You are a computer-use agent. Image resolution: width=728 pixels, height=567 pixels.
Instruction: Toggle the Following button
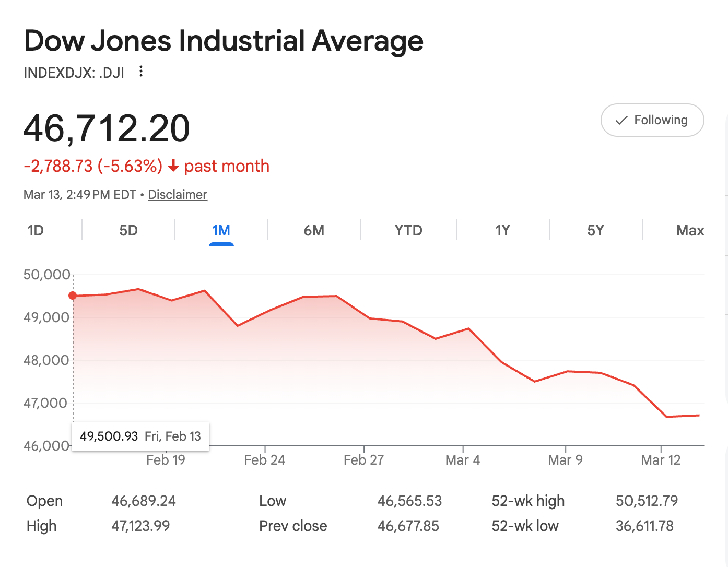(x=652, y=120)
